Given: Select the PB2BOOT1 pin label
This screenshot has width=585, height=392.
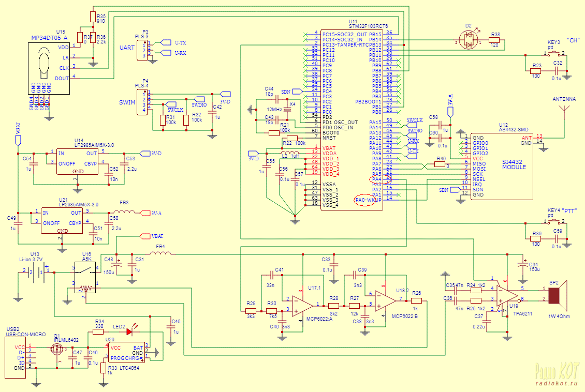Looking at the screenshot, I should pyautogui.click(x=368, y=101).
